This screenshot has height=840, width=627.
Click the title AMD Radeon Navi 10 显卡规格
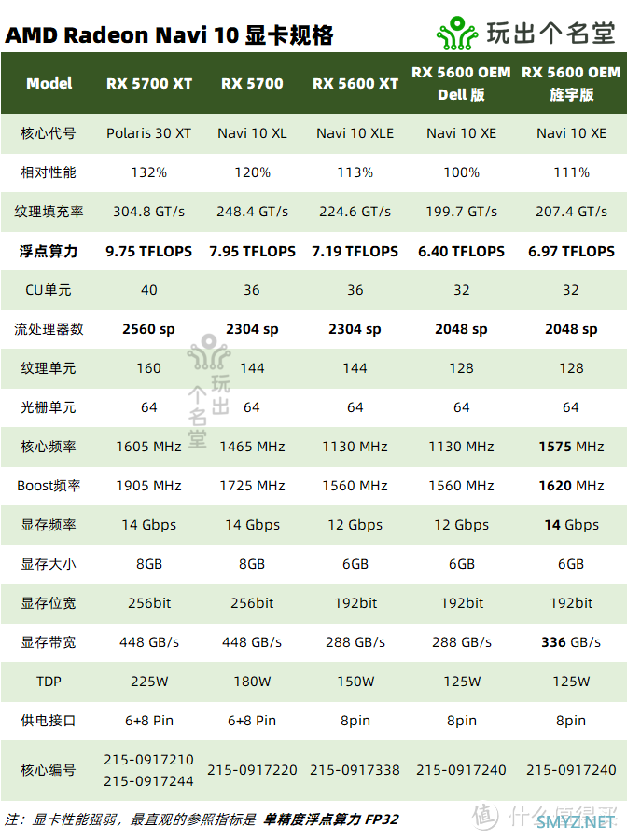tap(169, 35)
